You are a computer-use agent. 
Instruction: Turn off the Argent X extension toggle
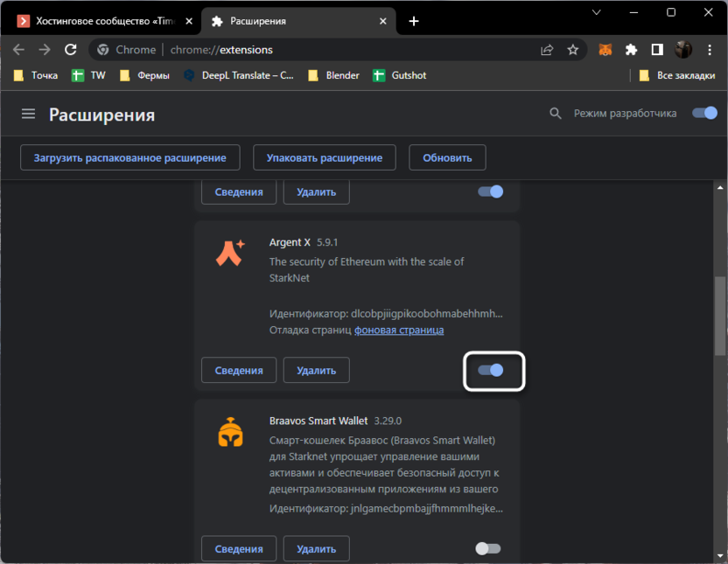tap(491, 370)
